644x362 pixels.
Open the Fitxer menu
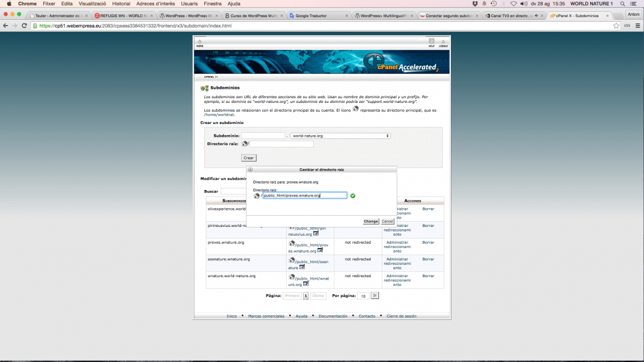pyautogui.click(x=49, y=4)
